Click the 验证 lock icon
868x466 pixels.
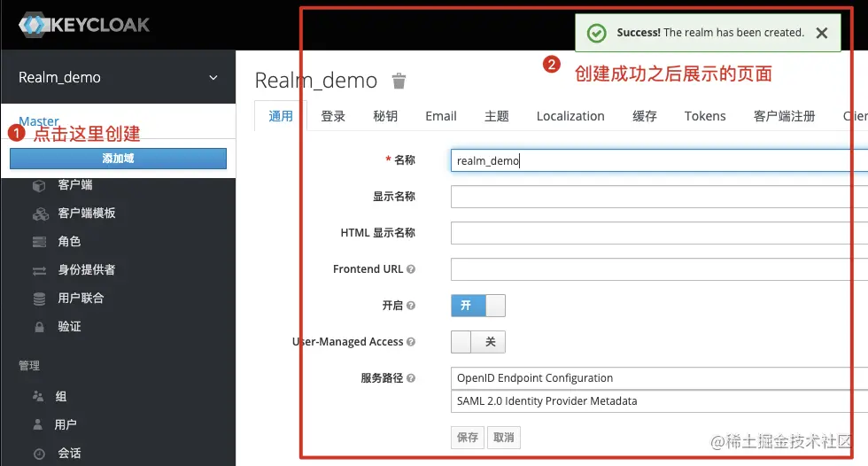[x=39, y=327]
